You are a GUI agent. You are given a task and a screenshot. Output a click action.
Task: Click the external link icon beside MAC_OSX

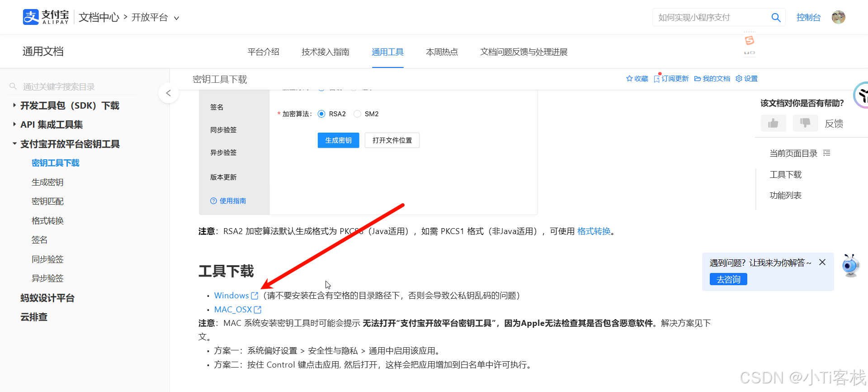(x=258, y=310)
